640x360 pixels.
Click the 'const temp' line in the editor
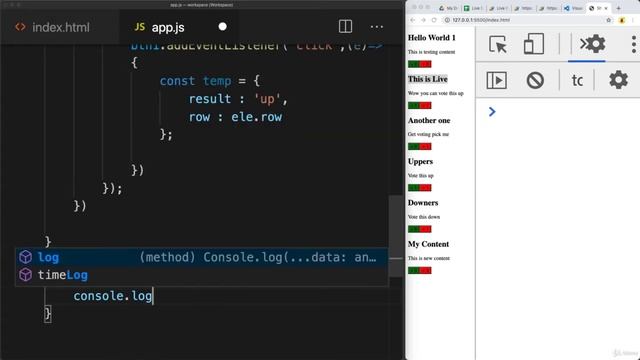click(x=209, y=81)
